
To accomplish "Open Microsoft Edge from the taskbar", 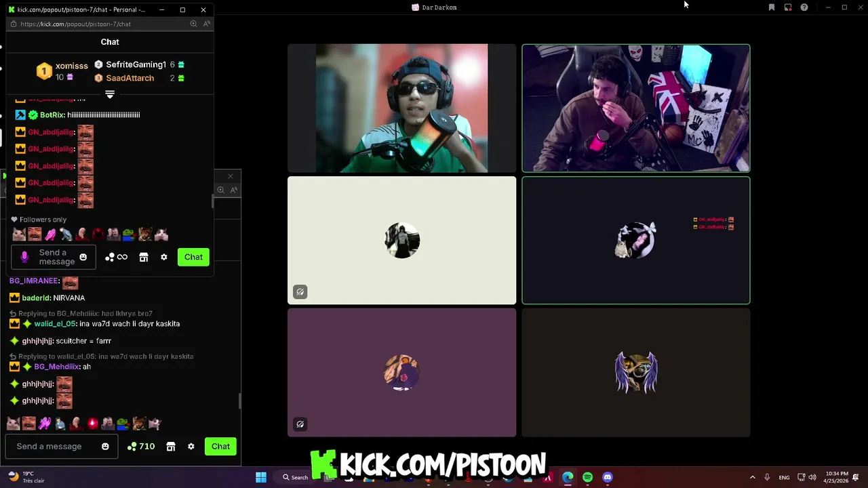I will tap(568, 477).
